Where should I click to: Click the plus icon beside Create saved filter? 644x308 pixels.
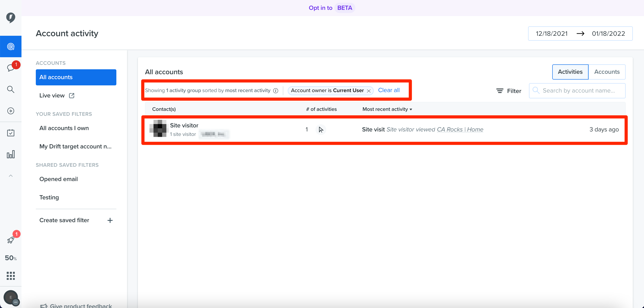pos(110,220)
